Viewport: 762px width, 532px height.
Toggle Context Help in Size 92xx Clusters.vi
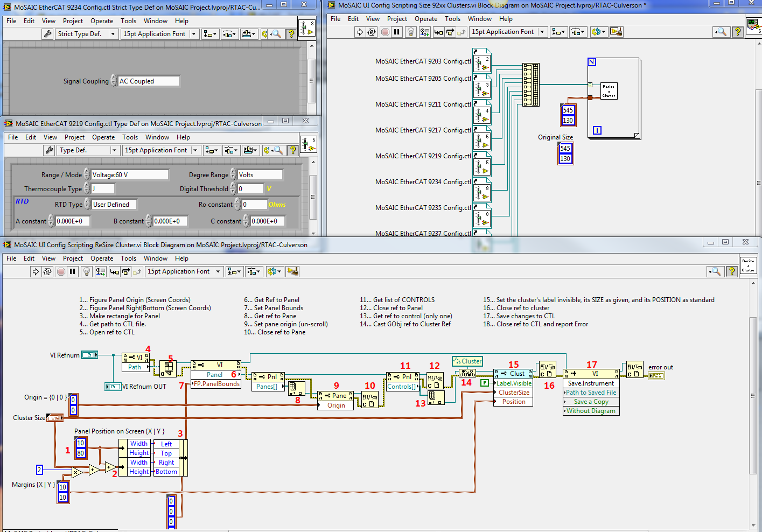(737, 32)
